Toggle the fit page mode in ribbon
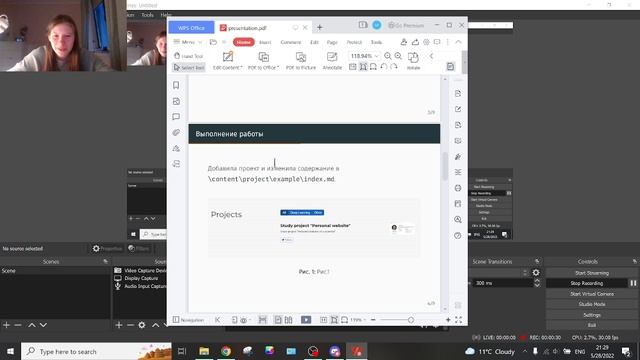Screen dimensions: 640x360 [363, 67]
